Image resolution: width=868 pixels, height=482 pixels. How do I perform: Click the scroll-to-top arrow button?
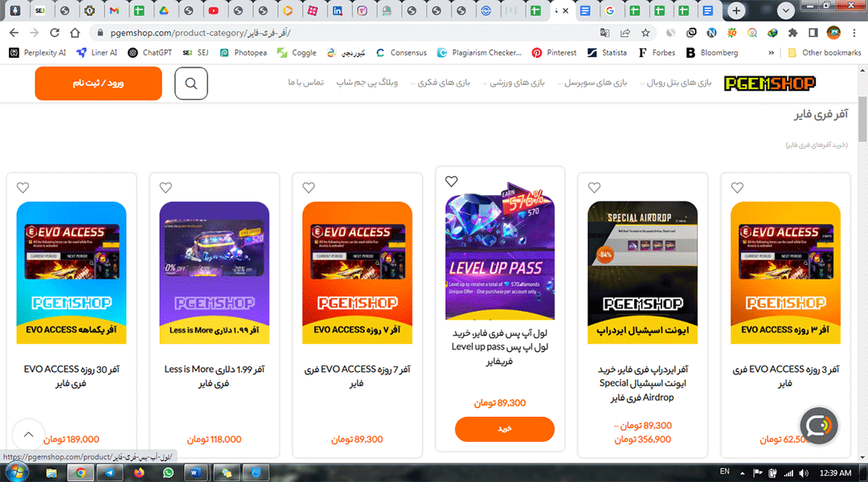tap(28, 435)
